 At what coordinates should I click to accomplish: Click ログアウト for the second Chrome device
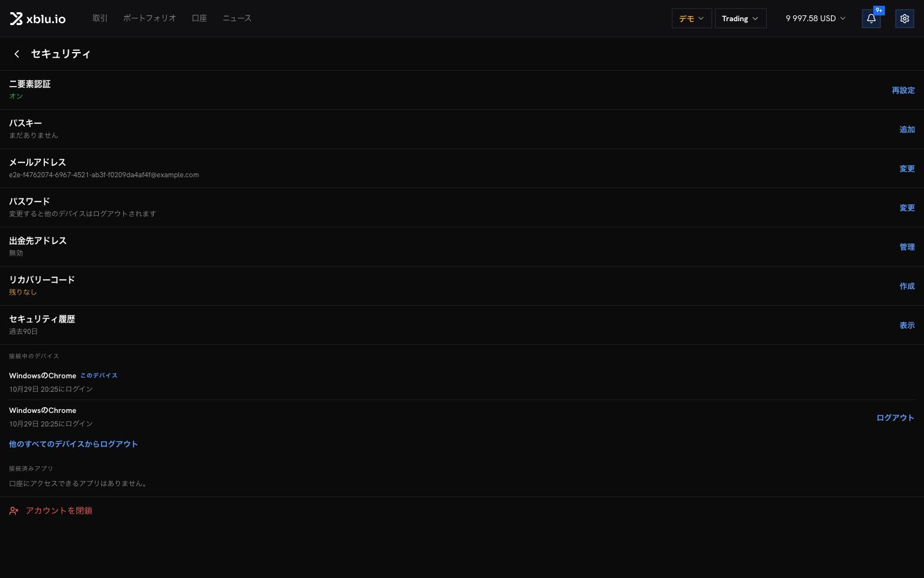(895, 417)
